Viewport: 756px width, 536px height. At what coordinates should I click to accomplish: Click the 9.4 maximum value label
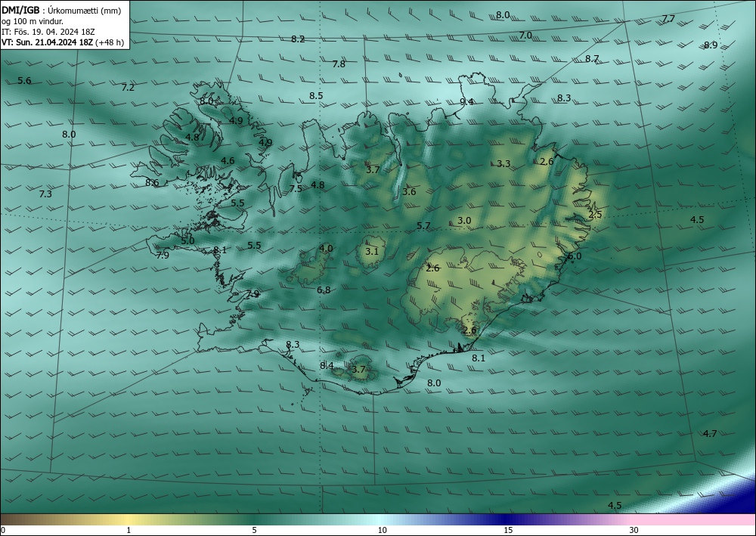tap(466, 101)
